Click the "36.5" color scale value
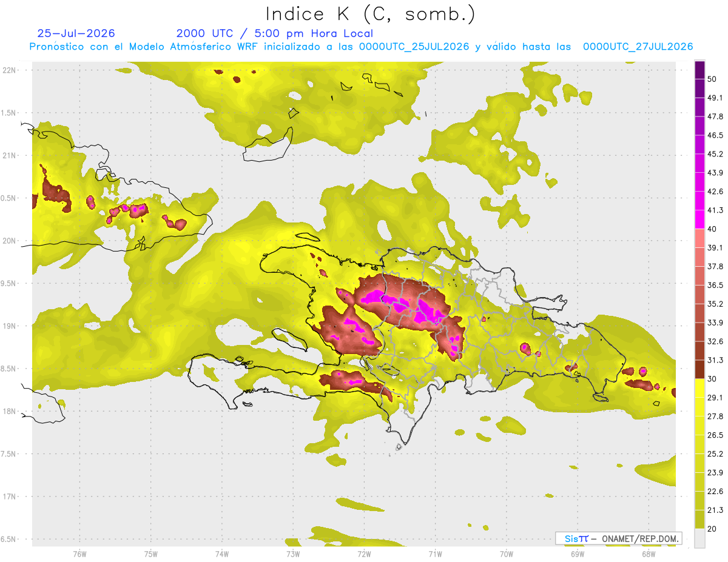The height and width of the screenshot is (562, 728). 715,285
